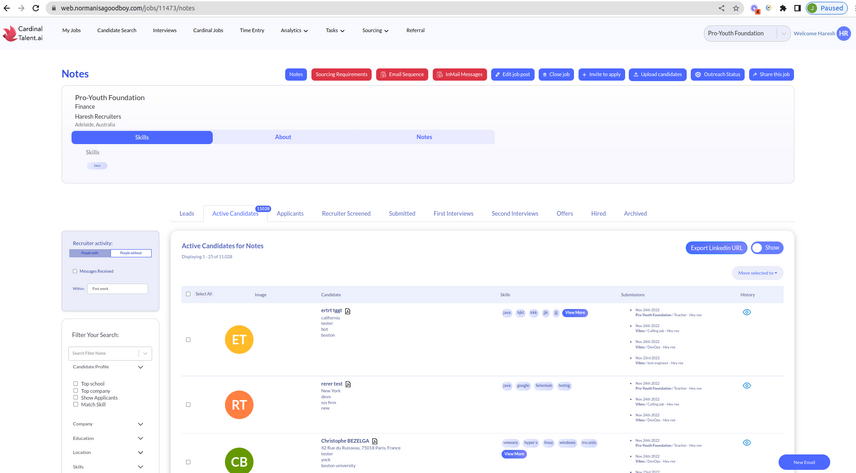Bookmark this page with the star icon
The width and height of the screenshot is (856, 473).
736,8
